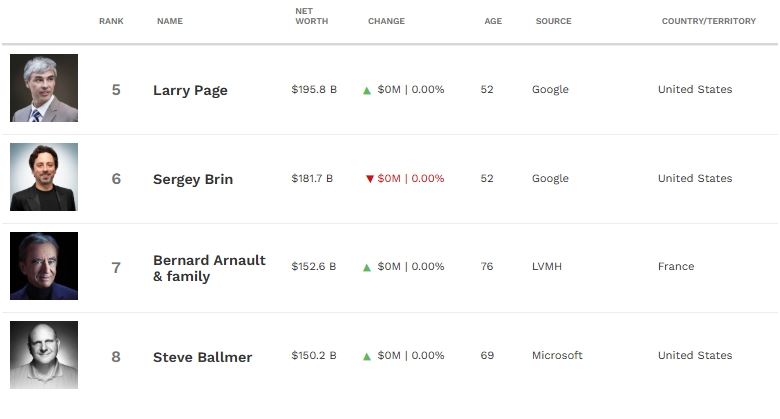Click the LVMH source text
The width and height of the screenshot is (780, 419).
(x=546, y=266)
